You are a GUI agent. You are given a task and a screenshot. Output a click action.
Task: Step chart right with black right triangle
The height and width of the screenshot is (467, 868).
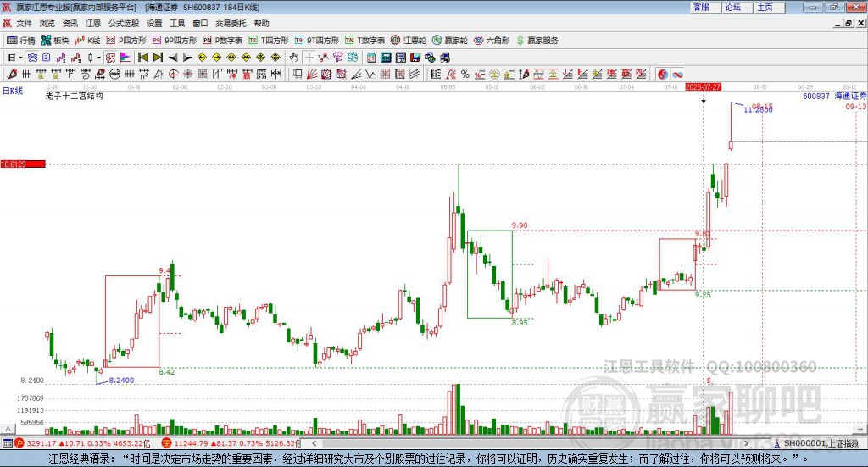tap(187, 58)
